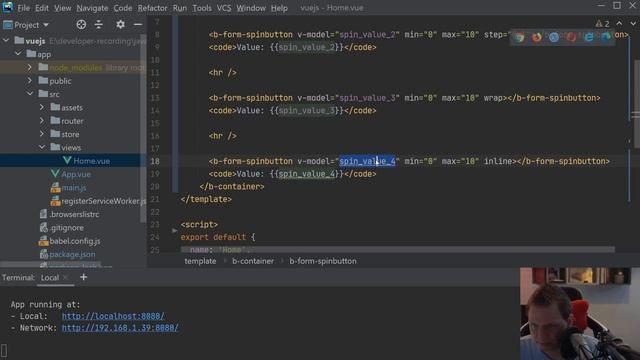Open the Window menu
This screenshot has height=360, width=640.
click(251, 8)
